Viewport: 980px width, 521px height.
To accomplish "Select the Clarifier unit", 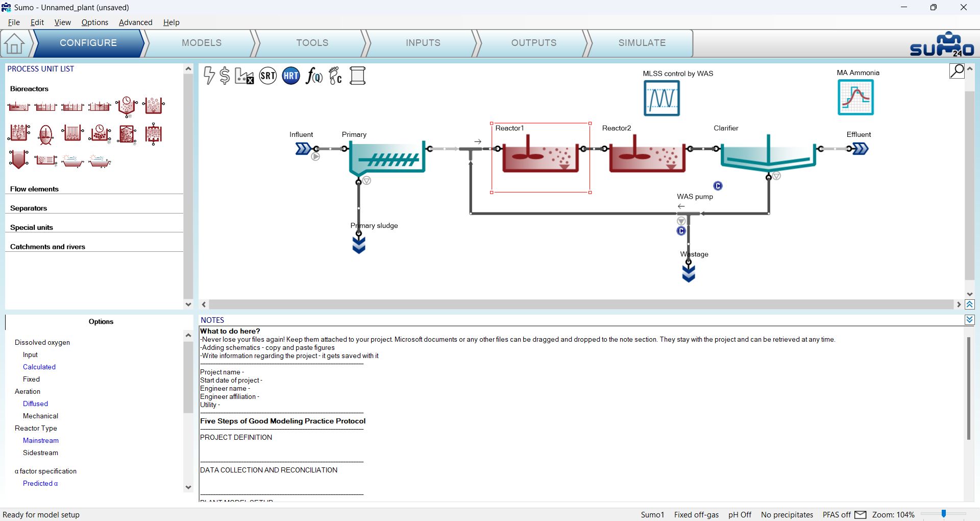I will tap(768, 152).
